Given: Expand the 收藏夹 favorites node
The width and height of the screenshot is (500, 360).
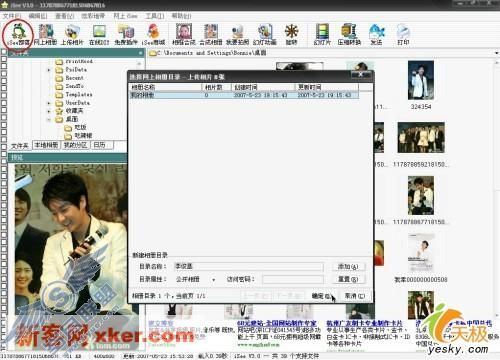Looking at the screenshot, I should point(49,111).
